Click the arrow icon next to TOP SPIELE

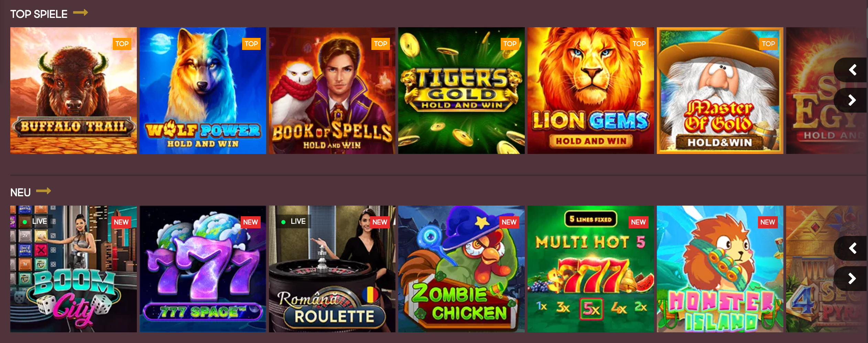[80, 13]
